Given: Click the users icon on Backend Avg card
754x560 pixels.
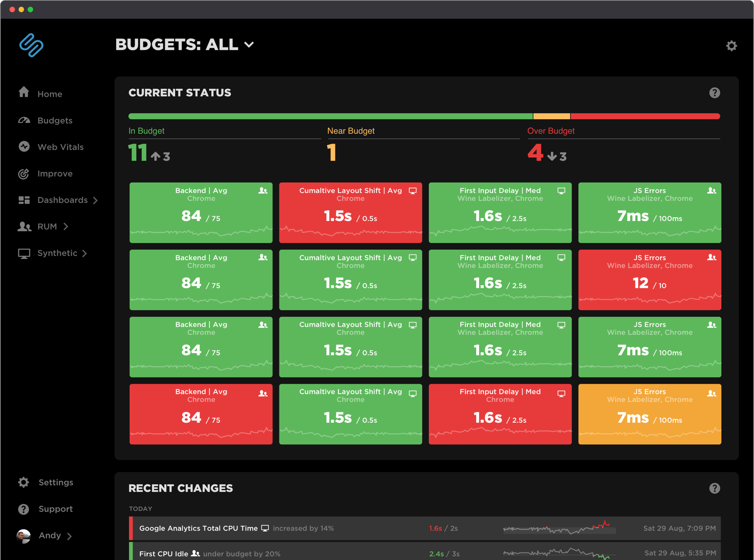Looking at the screenshot, I should coord(263,190).
